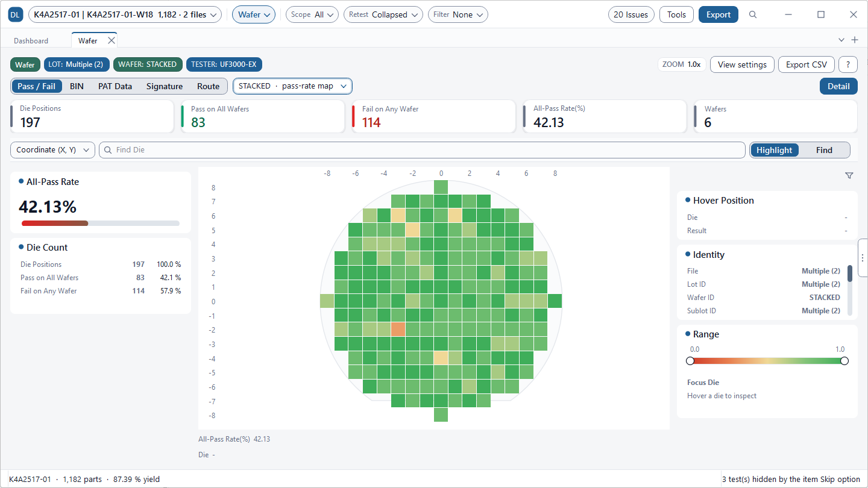868x488 pixels.
Task: Select Highlight mode
Action: [x=775, y=150]
